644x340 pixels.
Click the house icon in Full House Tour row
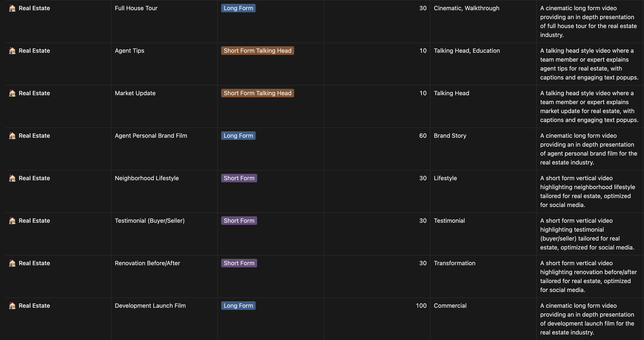coord(12,8)
